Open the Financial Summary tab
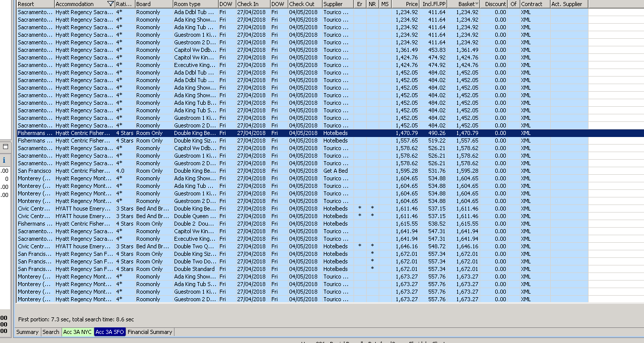644x343 pixels. (x=150, y=332)
